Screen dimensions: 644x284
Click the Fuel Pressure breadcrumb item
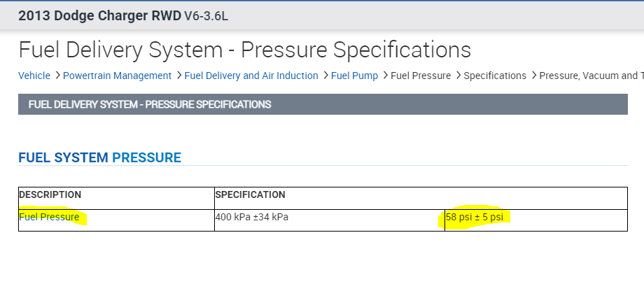coord(421,76)
